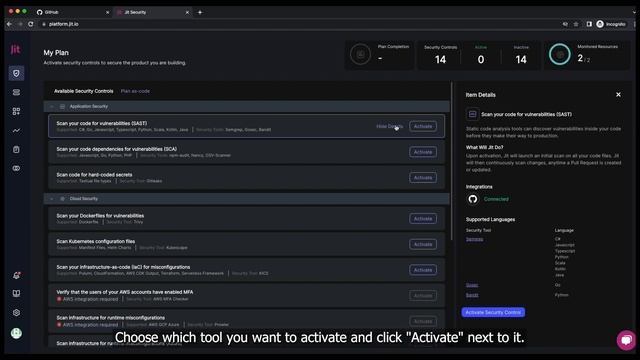Switch to the GitHub browser tab

click(x=72, y=12)
